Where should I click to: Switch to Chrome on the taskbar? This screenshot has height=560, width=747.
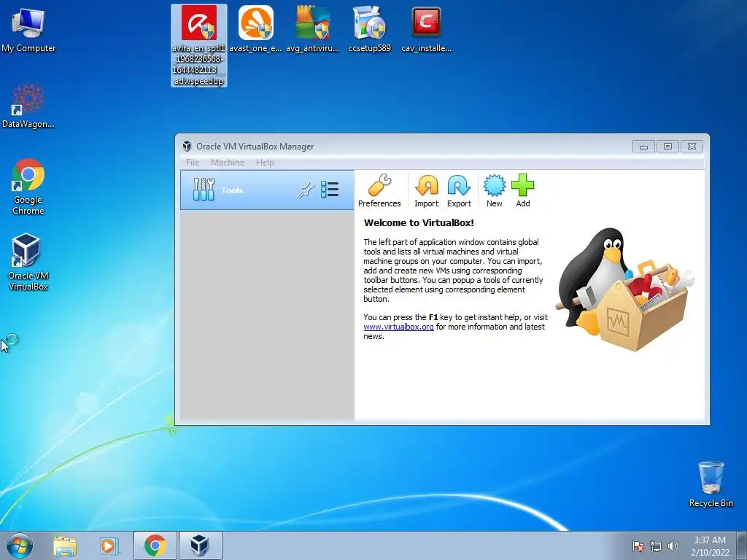tap(155, 545)
